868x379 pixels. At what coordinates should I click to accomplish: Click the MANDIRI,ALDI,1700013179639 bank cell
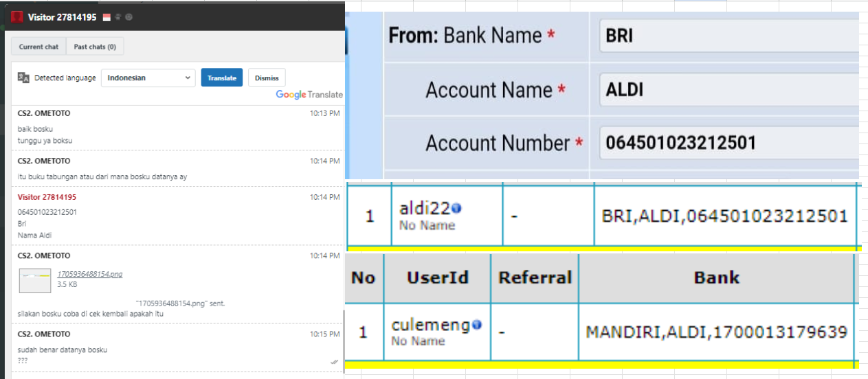(716, 332)
